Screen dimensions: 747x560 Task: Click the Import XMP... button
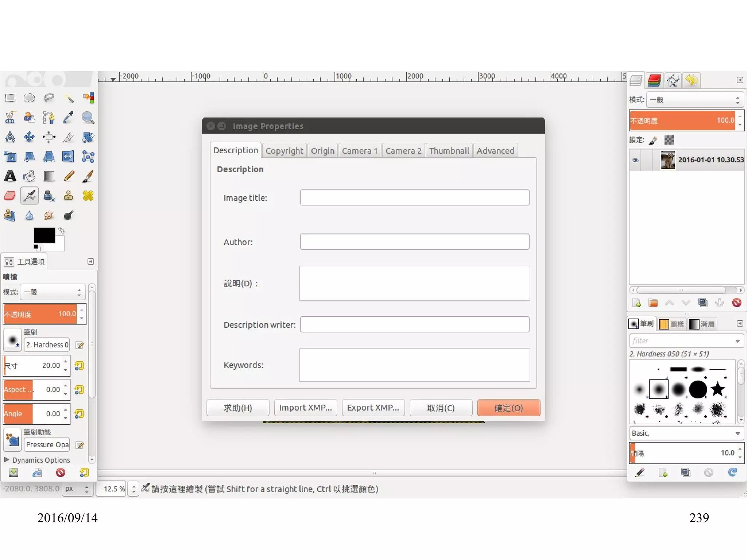pos(305,408)
